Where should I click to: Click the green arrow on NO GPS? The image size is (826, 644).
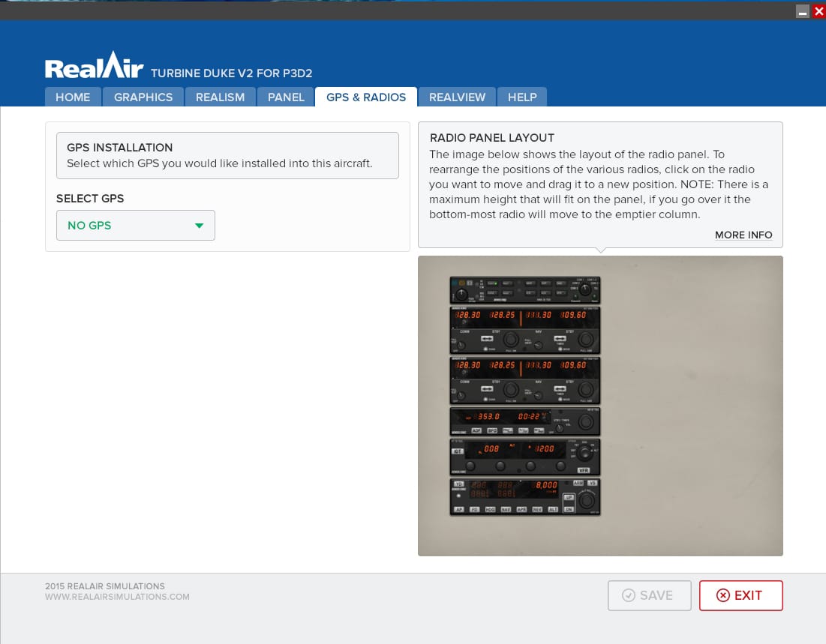click(199, 226)
